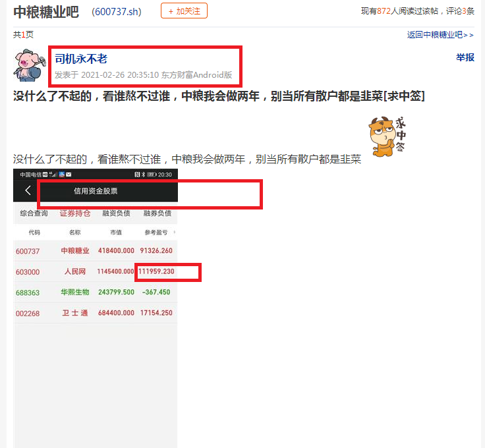
Task: Click the bold post headline text
Action: [x=219, y=96]
